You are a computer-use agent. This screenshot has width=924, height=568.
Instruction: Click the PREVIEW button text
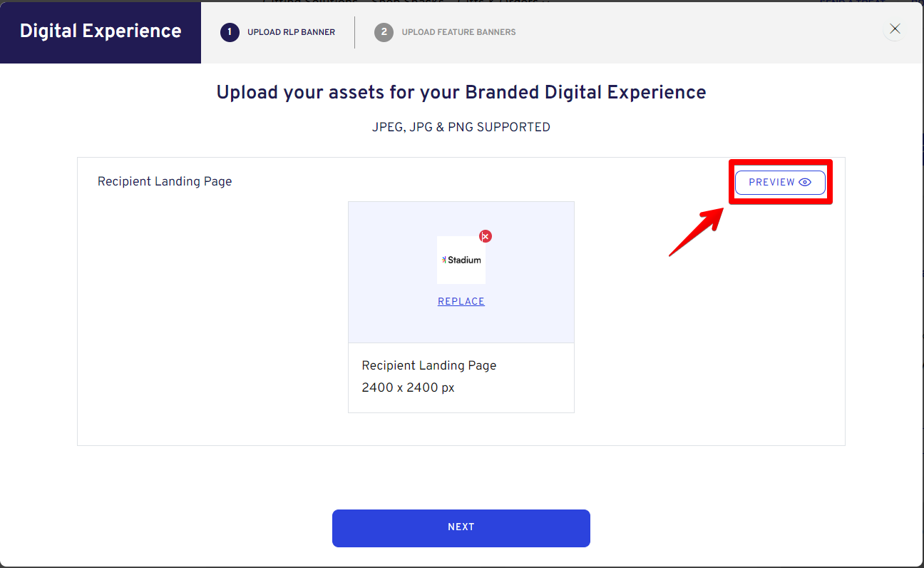point(771,183)
